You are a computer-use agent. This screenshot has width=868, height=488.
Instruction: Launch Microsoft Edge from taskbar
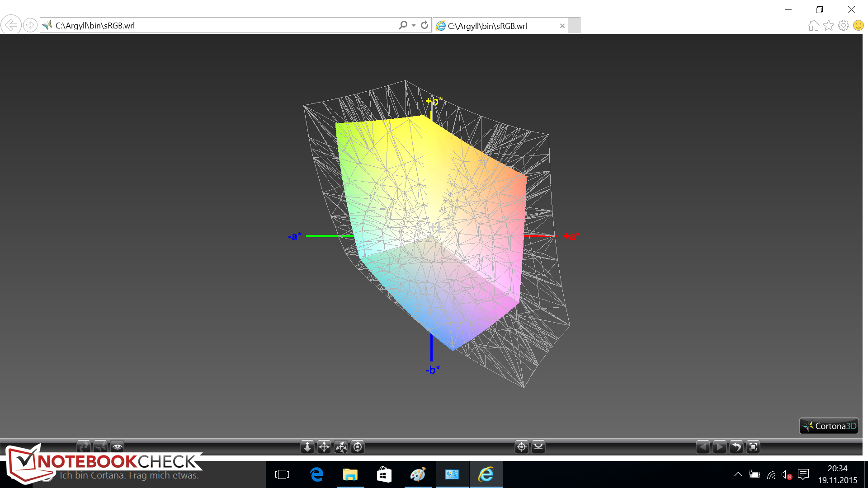point(316,474)
